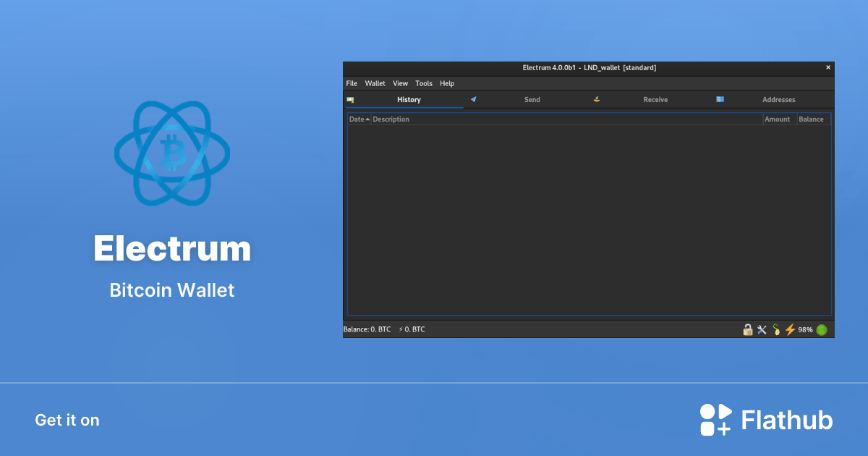Open the Wallet menu
Viewport: 868px width, 456px height.
tap(375, 83)
